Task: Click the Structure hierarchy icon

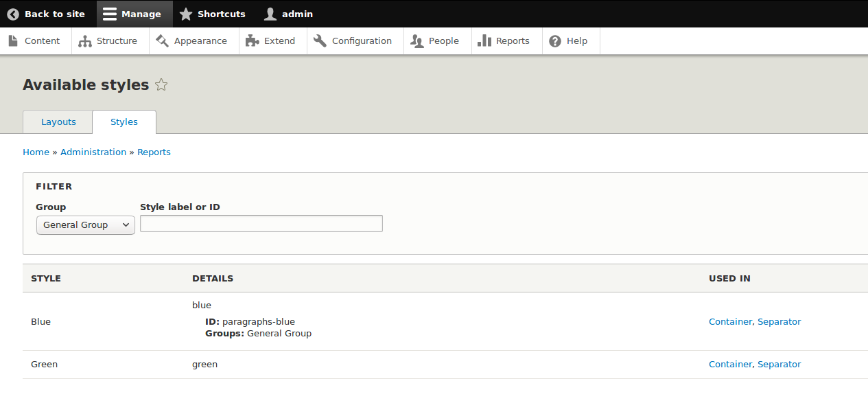Action: [x=85, y=41]
